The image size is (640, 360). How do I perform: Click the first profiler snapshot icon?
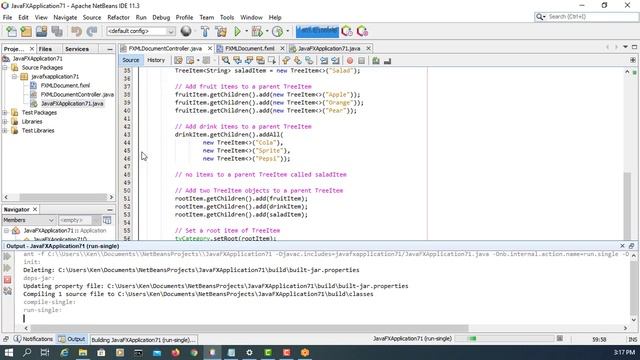347,31
